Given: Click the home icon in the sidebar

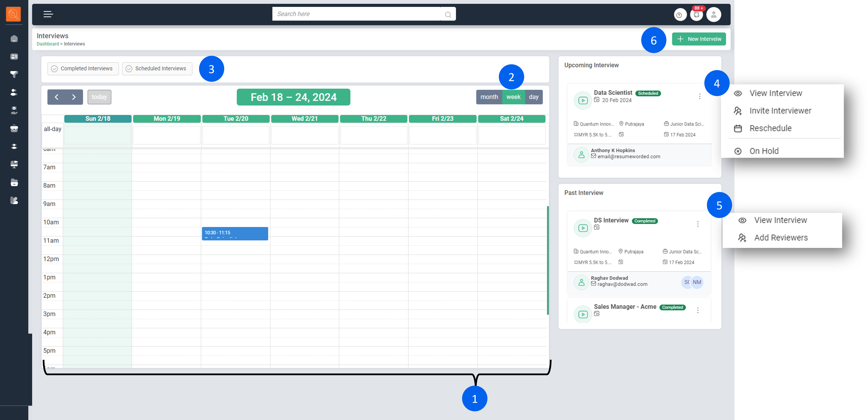Looking at the screenshot, I should 14,39.
